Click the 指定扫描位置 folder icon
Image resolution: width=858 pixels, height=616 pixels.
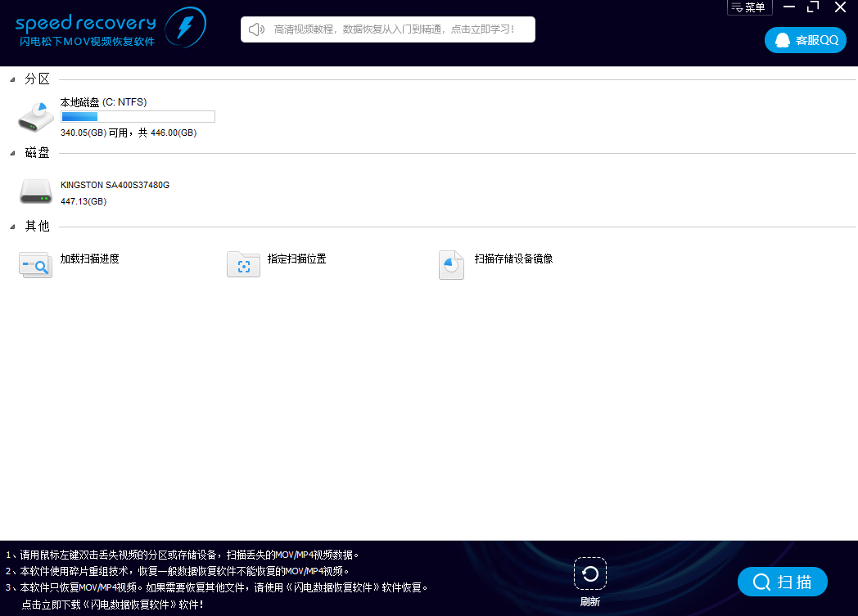point(243,264)
